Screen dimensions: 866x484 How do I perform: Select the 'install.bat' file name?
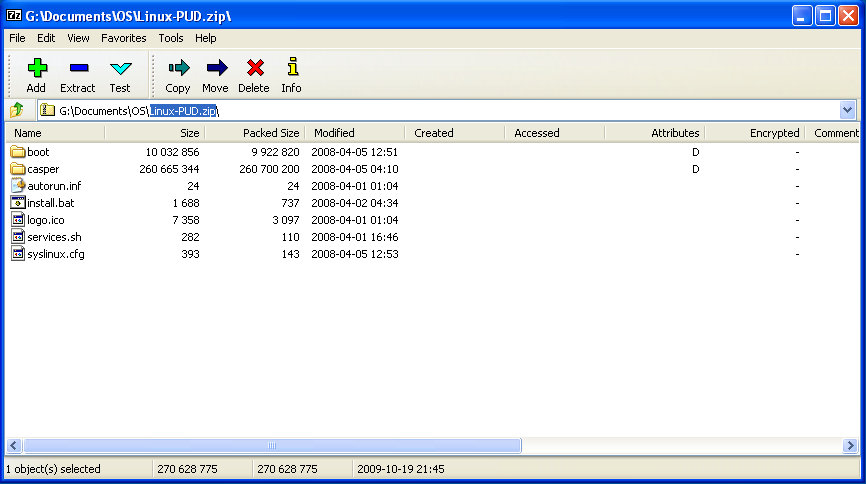click(50, 203)
